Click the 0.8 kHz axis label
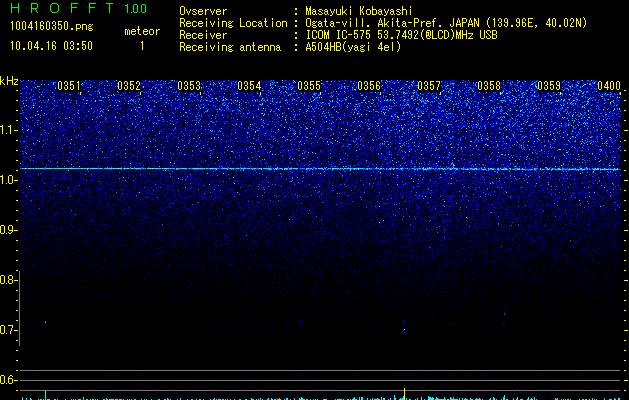This screenshot has width=629, height=400. point(8,280)
